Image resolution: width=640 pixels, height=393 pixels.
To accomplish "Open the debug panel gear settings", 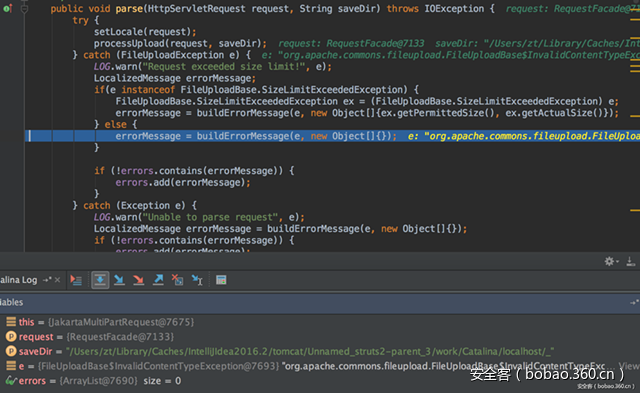I will coord(611,261).
